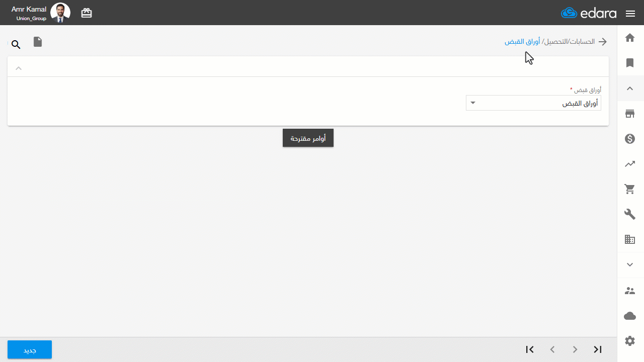Open the store sidebar icon
644x362 pixels.
tap(630, 114)
